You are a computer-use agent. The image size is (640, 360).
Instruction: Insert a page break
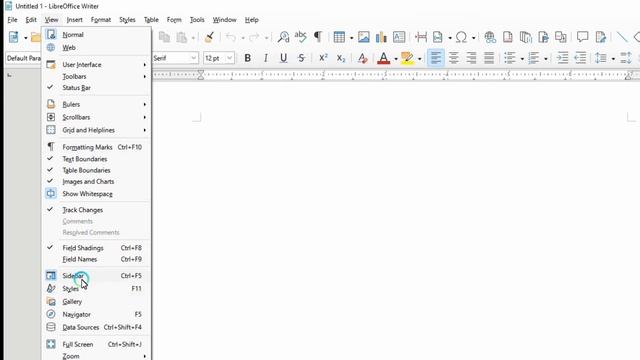click(421, 37)
